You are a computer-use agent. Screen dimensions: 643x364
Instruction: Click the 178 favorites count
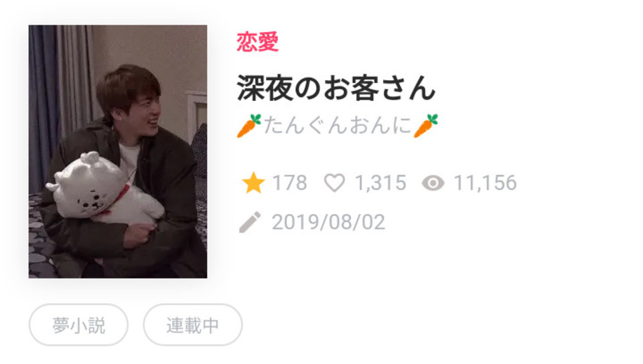(x=289, y=183)
